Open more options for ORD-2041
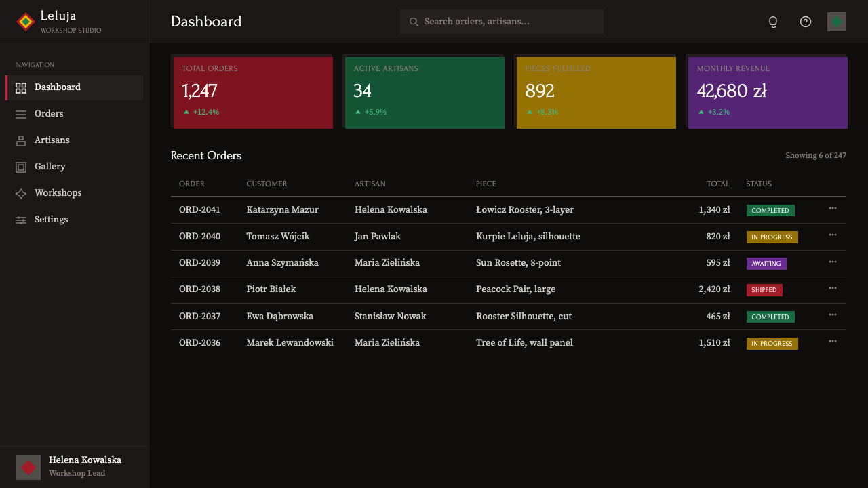868x488 pixels. (833, 209)
